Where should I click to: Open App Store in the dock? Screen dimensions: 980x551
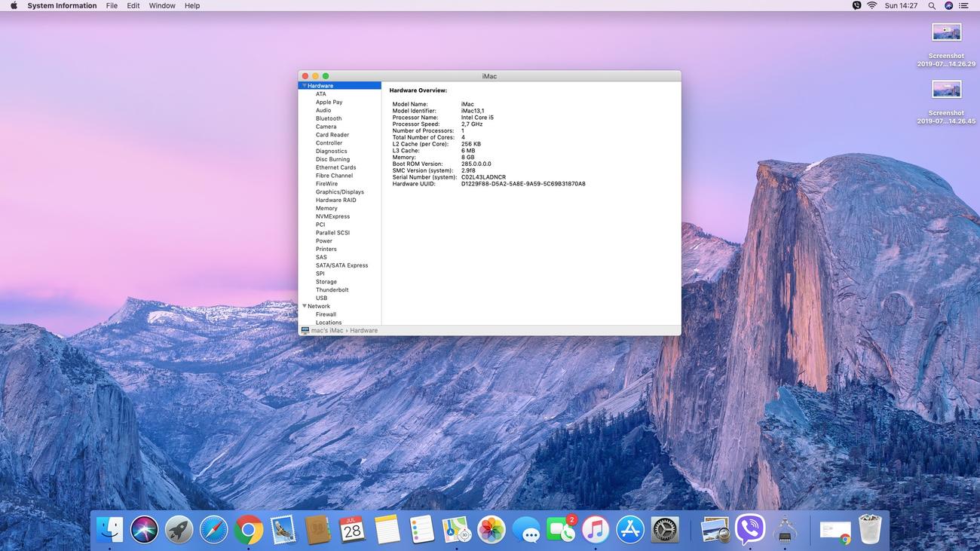click(x=630, y=530)
